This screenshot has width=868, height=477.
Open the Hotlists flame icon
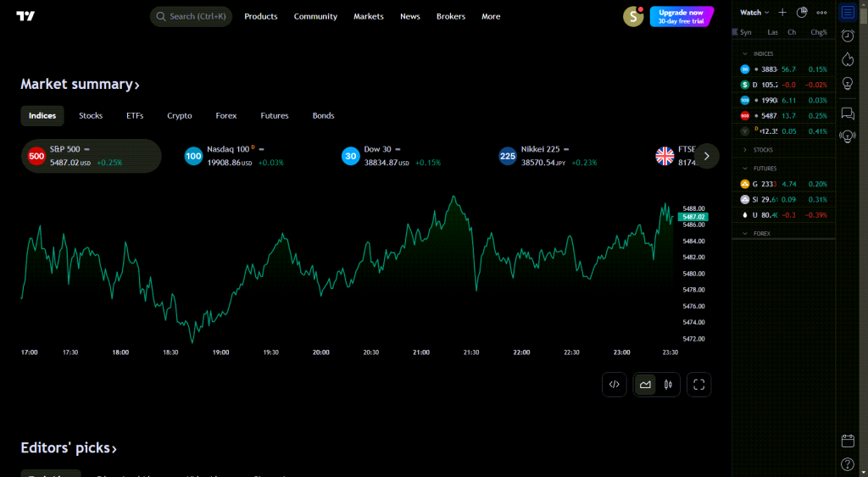848,59
